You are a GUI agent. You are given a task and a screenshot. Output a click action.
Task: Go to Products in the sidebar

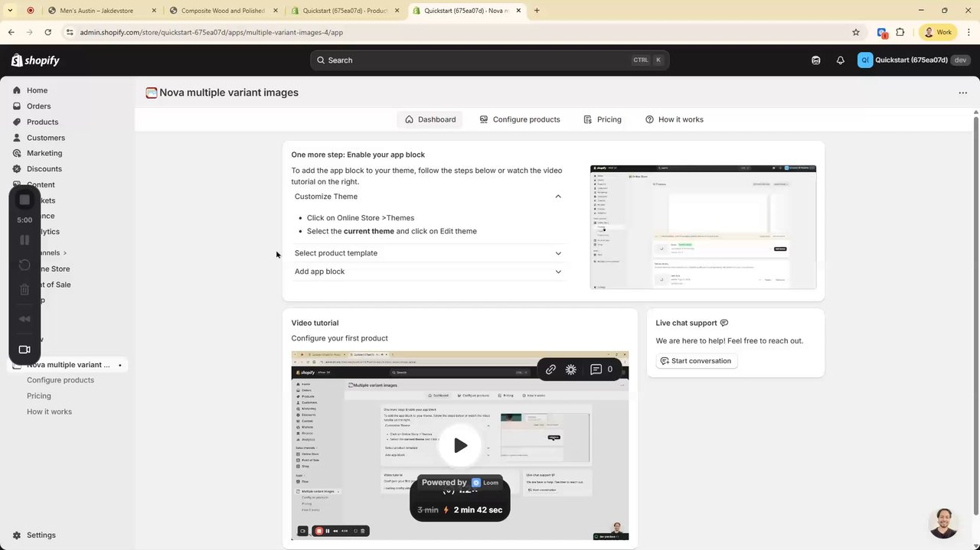(42, 122)
